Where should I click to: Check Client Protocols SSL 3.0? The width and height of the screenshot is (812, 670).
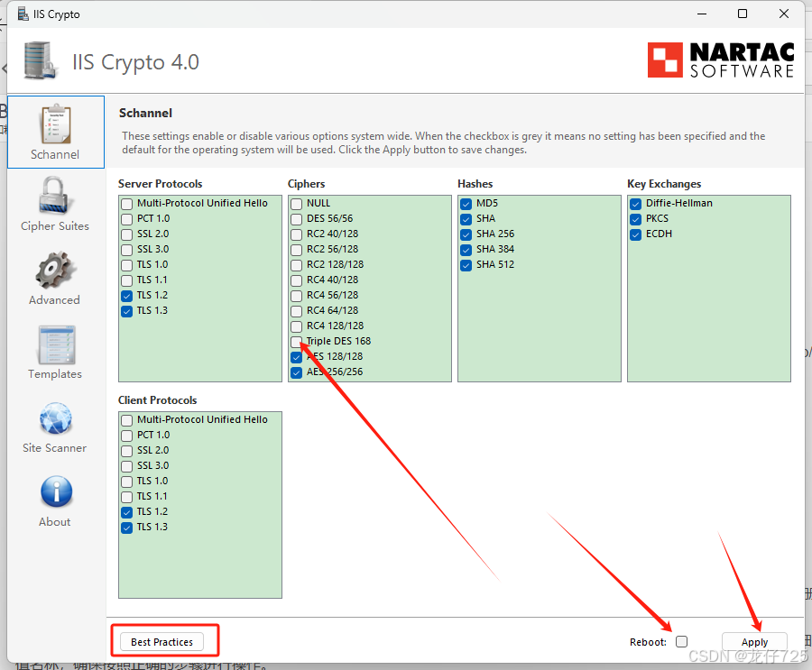(x=127, y=466)
